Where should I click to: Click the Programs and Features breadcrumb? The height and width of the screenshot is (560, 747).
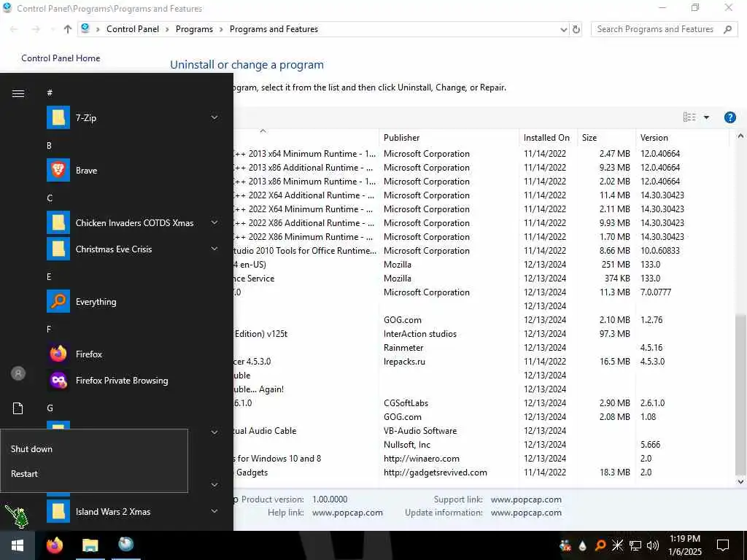(274, 29)
